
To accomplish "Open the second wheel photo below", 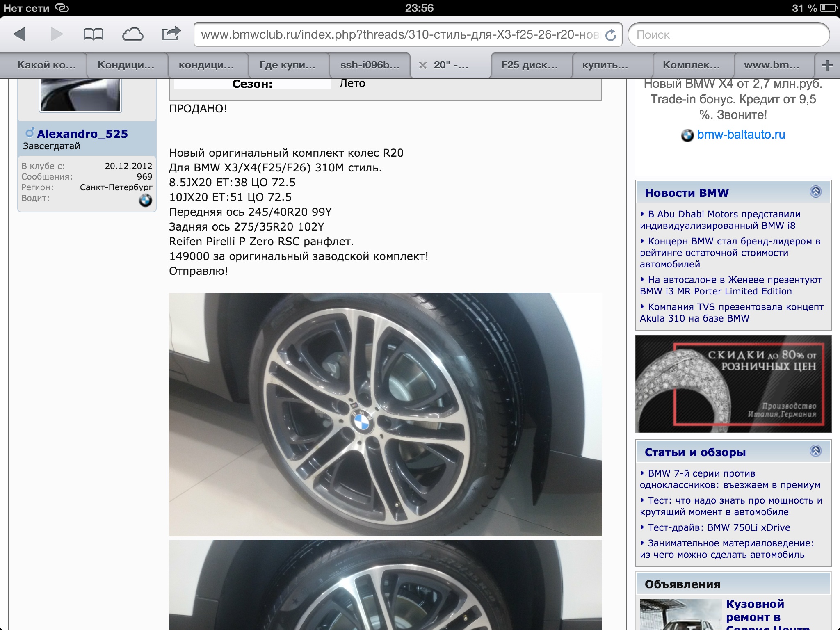I will pos(386,585).
